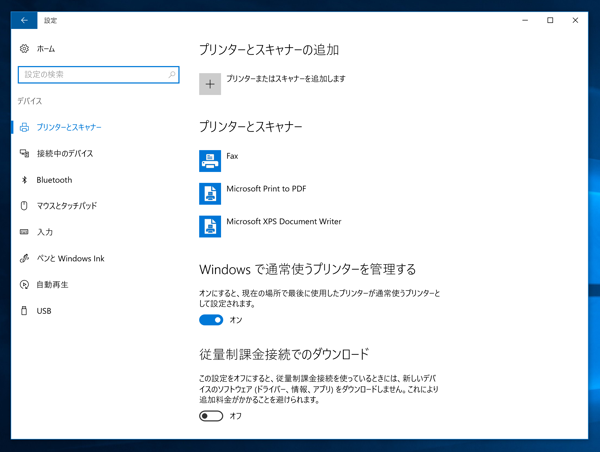Screen dimensions: 600x452
Task: Click the Microsoft XPS Document Writer name
Action: pos(284,222)
